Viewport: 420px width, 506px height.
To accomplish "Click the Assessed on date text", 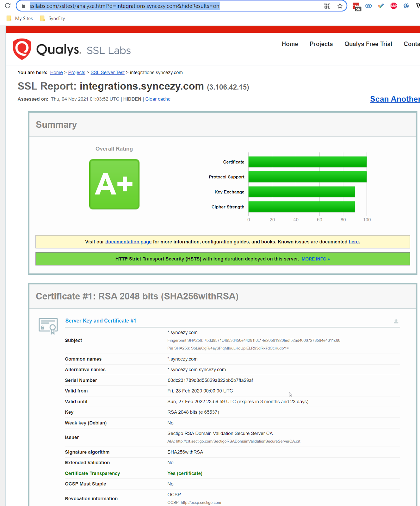I will point(85,99).
